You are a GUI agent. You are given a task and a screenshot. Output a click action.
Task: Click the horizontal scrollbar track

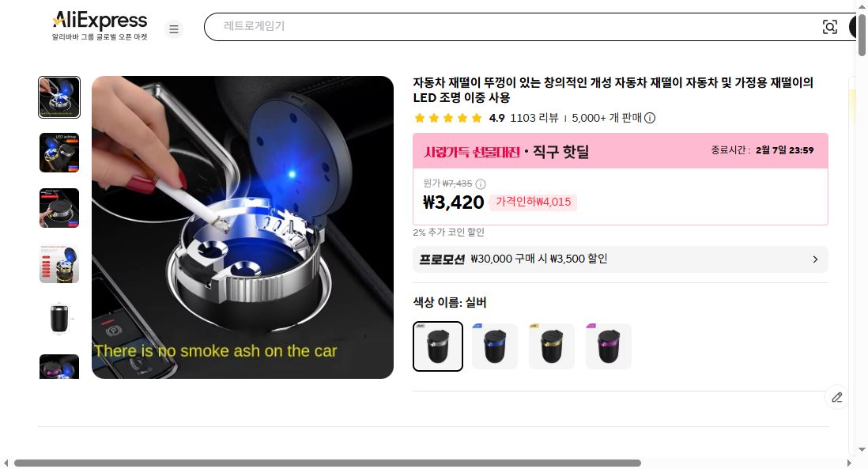point(742,463)
